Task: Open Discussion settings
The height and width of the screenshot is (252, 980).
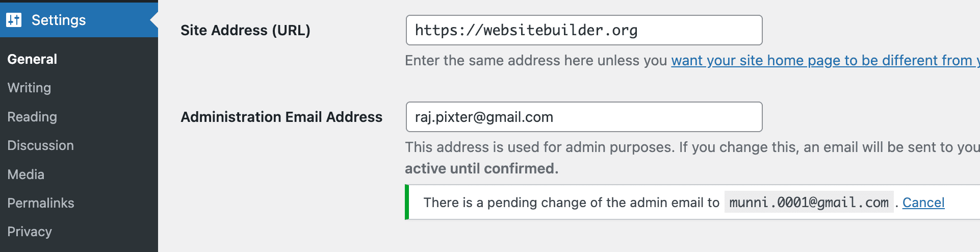Action: click(41, 145)
